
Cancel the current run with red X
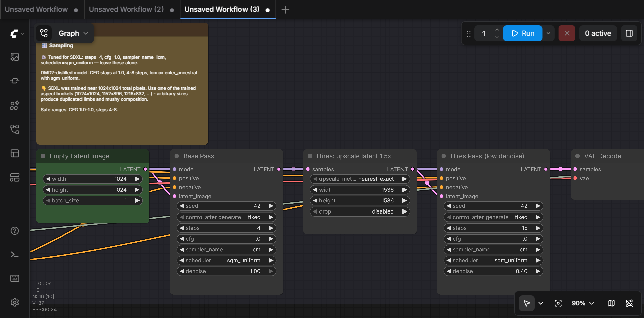567,33
